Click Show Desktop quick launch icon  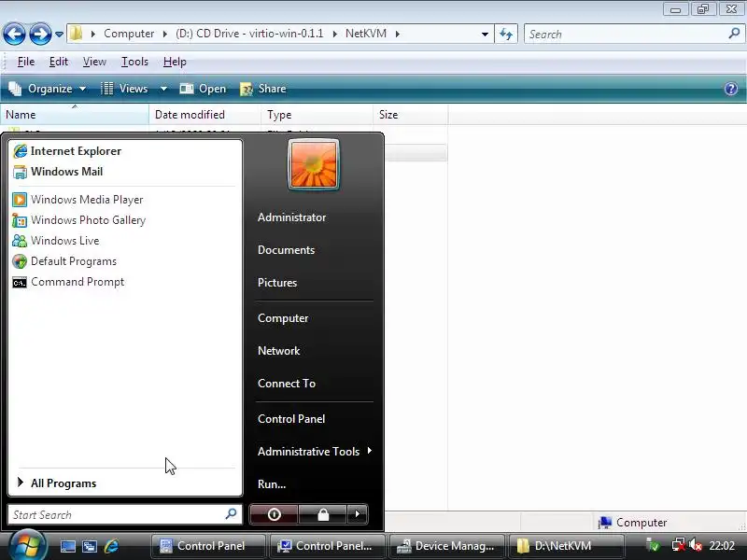click(x=67, y=546)
